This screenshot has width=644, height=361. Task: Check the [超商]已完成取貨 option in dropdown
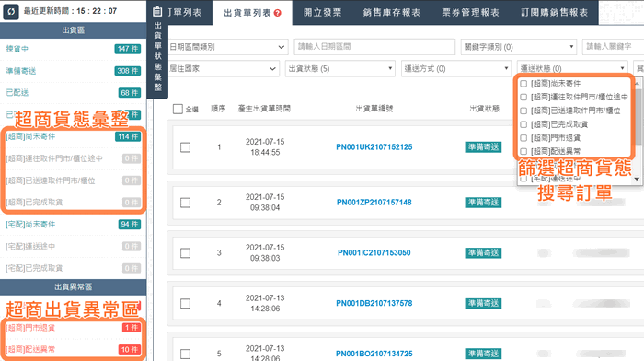(523, 124)
